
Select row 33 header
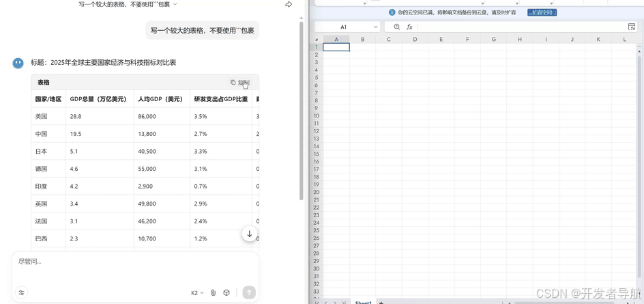pos(317,291)
